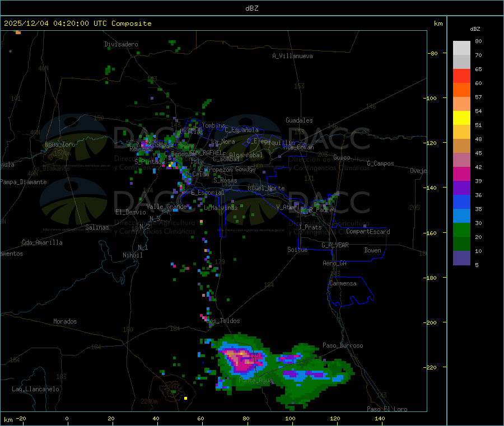
Task: Select the 'Soitue' map label
Action: coord(297,250)
